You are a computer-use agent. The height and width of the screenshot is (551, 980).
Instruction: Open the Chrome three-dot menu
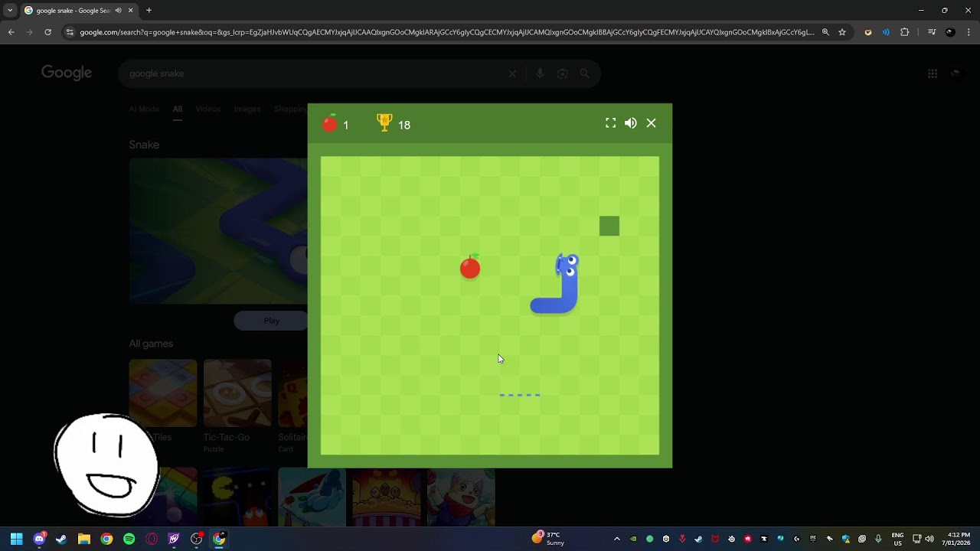[969, 32]
